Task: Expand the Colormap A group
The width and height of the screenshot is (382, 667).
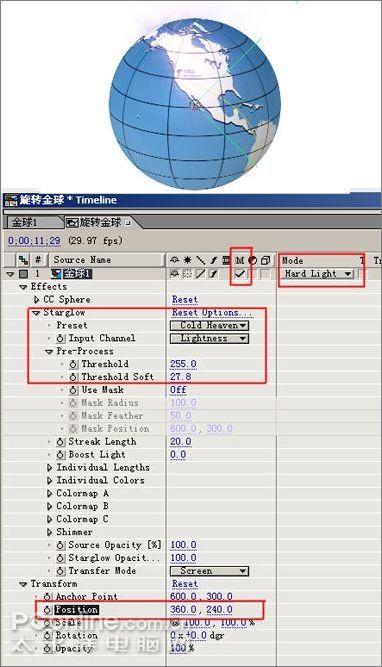Action: click(49, 493)
